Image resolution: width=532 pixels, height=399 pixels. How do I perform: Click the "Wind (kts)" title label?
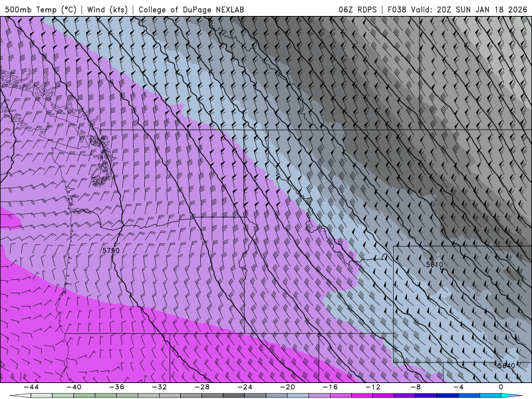(x=107, y=9)
